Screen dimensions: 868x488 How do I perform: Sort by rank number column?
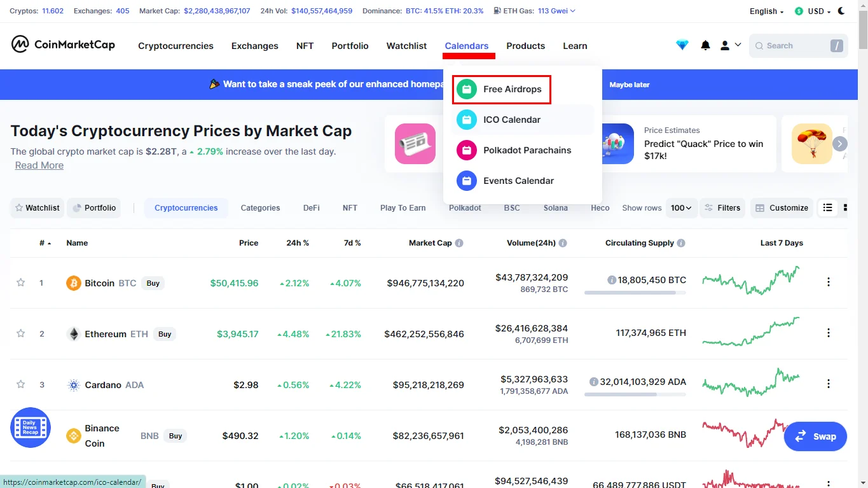coord(45,243)
